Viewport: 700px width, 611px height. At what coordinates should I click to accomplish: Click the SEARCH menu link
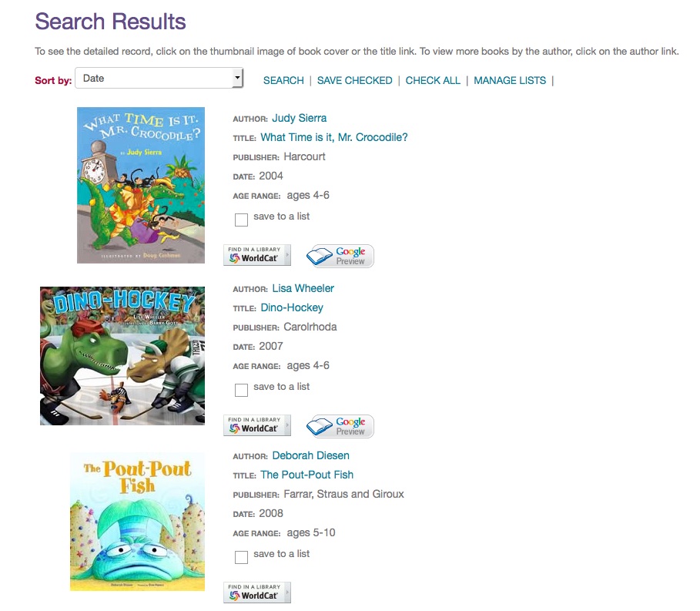tap(283, 80)
